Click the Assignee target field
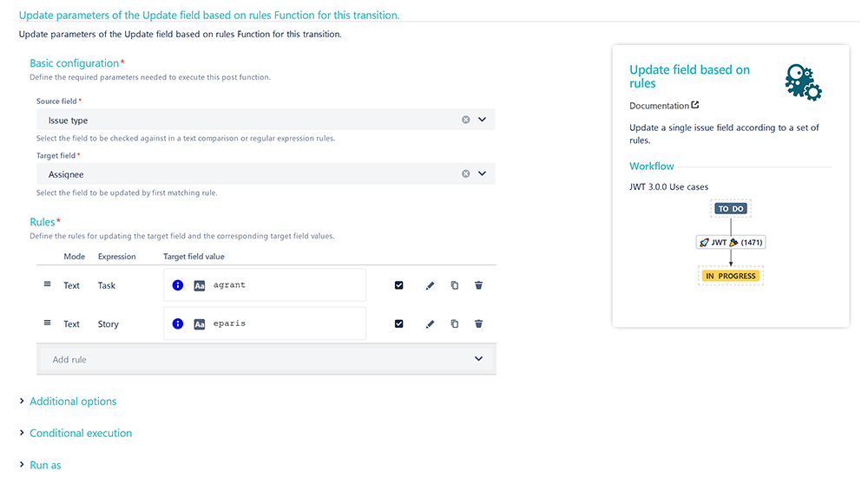868x483 pixels. tap(266, 174)
